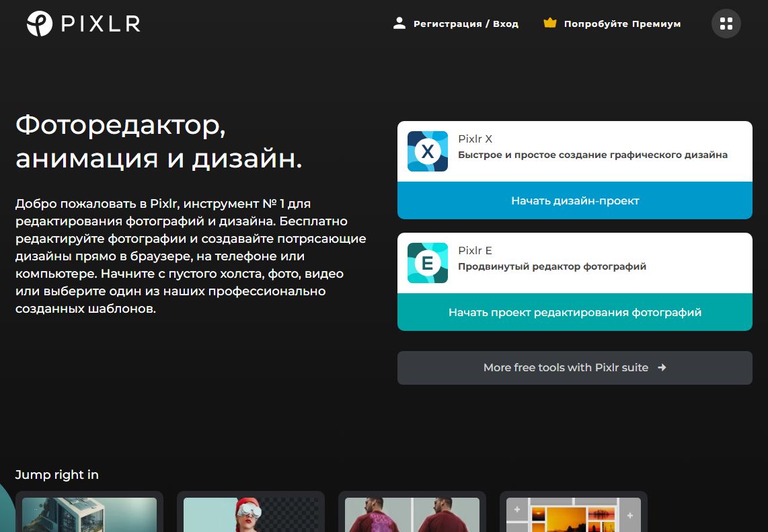Click the gold crown premium icon

[x=550, y=23]
